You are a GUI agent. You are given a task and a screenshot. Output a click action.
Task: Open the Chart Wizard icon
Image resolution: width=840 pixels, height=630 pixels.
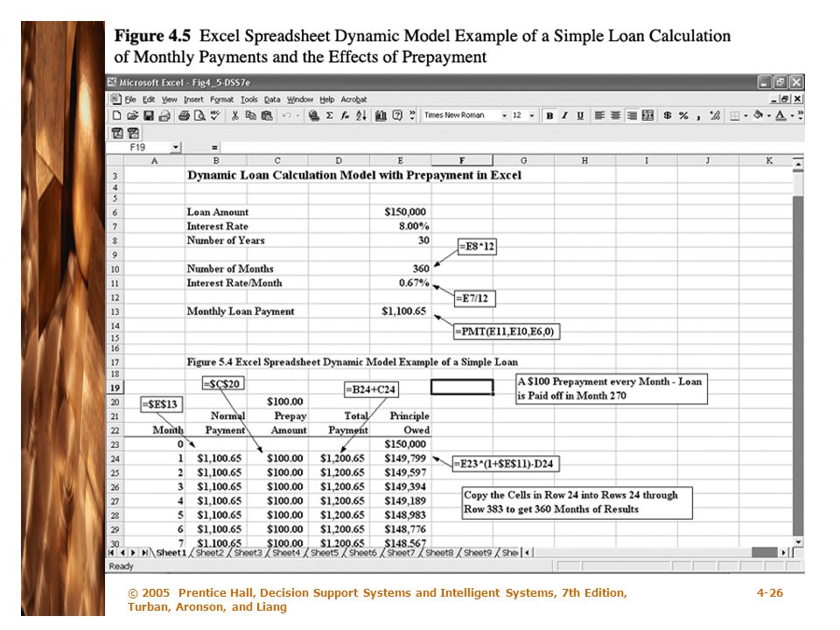381,115
